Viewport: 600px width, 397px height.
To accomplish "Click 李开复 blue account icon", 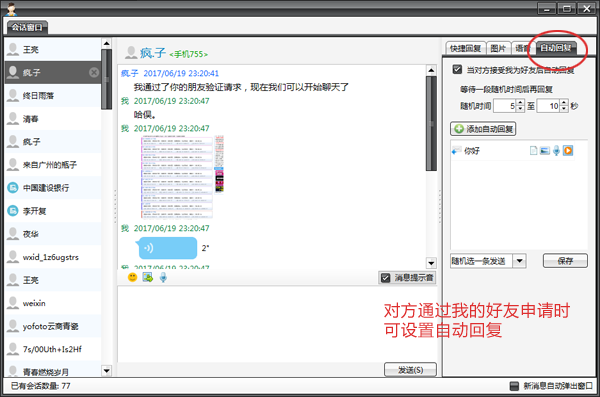I will 13,211.
